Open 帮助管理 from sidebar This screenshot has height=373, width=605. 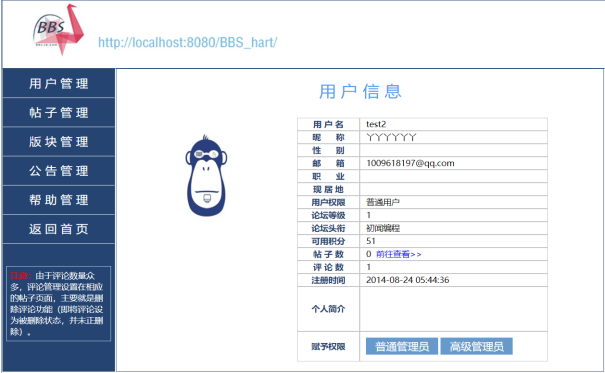click(x=59, y=200)
